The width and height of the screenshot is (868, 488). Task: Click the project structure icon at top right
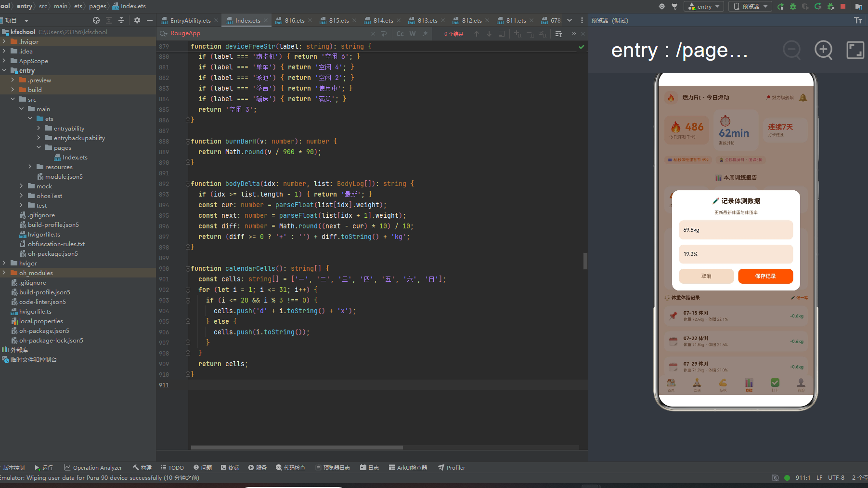click(858, 6)
